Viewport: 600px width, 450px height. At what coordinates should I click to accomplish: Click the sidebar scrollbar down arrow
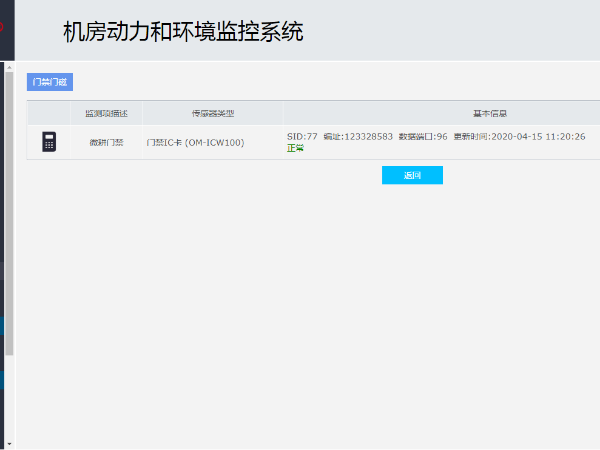[10, 442]
